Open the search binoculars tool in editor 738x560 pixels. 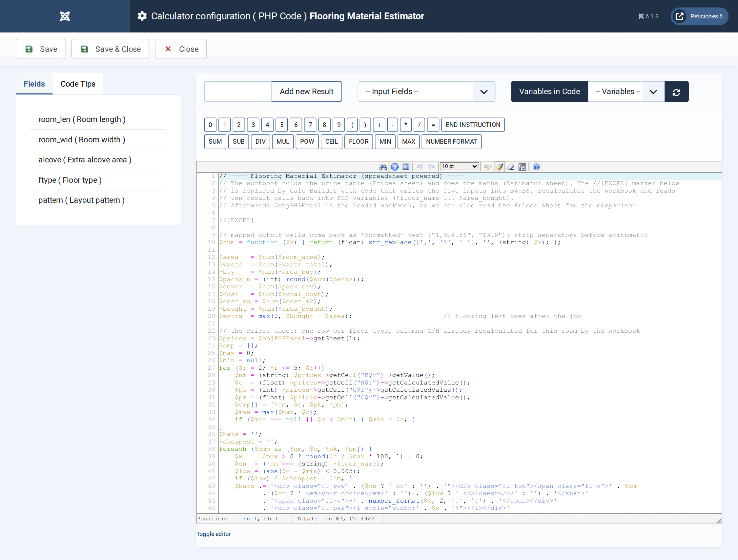[383, 167]
